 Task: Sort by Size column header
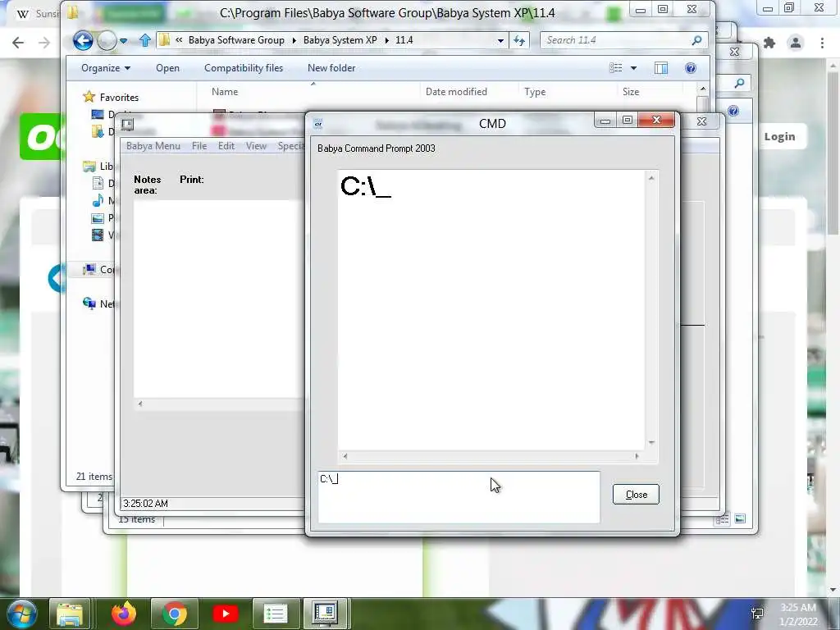pyautogui.click(x=631, y=92)
